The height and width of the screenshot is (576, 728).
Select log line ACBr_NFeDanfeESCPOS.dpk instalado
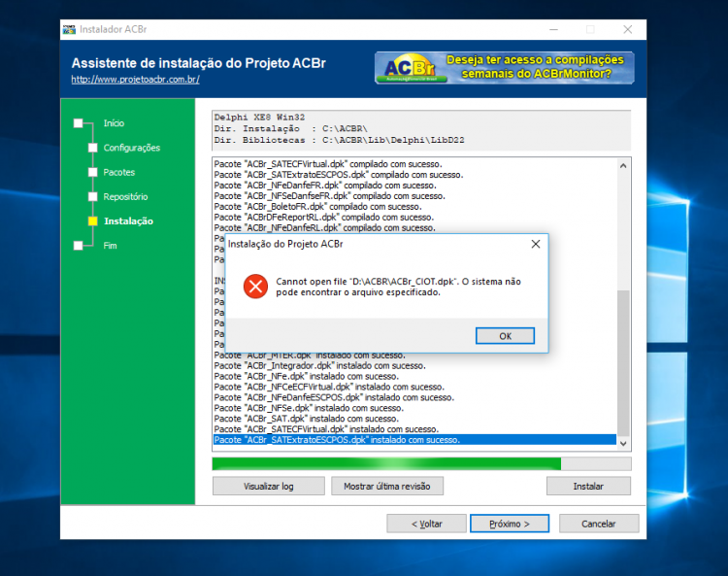click(x=334, y=397)
